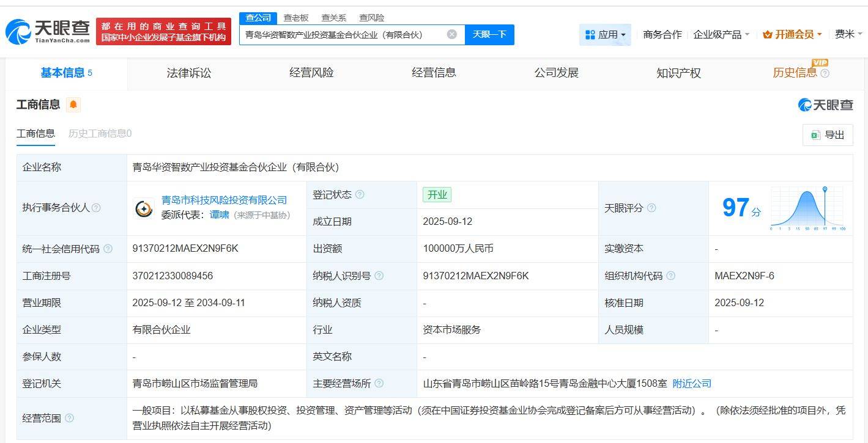Click the 97分 score value
The height and width of the screenshot is (443, 868).
pos(741,208)
